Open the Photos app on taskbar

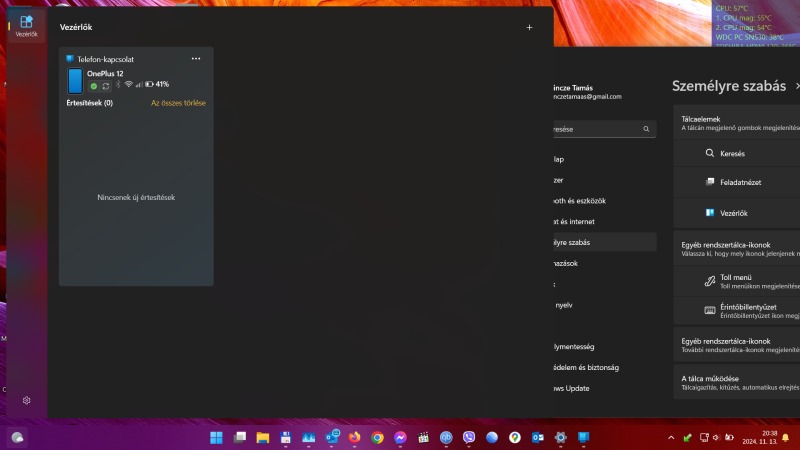point(308,437)
